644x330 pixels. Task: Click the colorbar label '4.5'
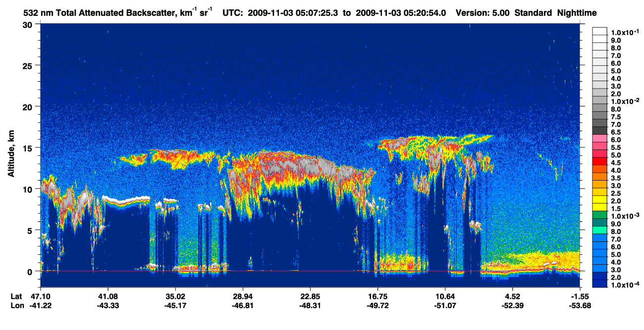tap(617, 163)
